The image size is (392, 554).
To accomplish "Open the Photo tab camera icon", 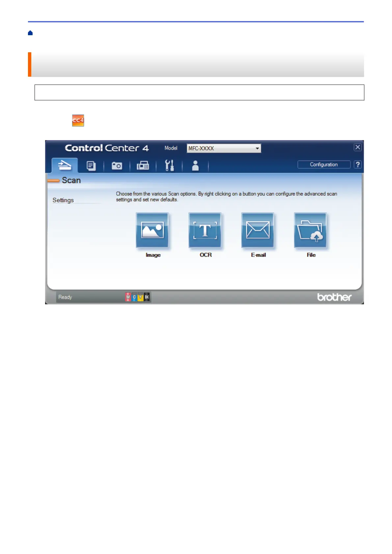I will (x=117, y=165).
